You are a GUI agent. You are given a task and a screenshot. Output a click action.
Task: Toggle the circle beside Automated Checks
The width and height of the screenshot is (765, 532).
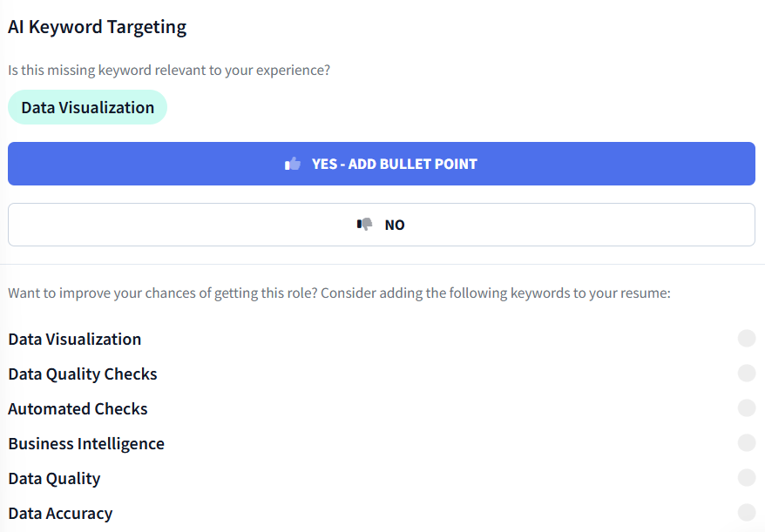(x=746, y=407)
